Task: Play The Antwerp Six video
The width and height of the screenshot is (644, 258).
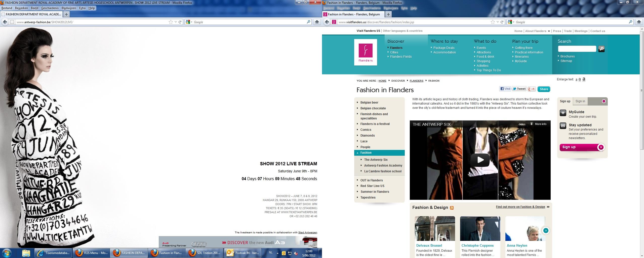Action: tap(480, 160)
